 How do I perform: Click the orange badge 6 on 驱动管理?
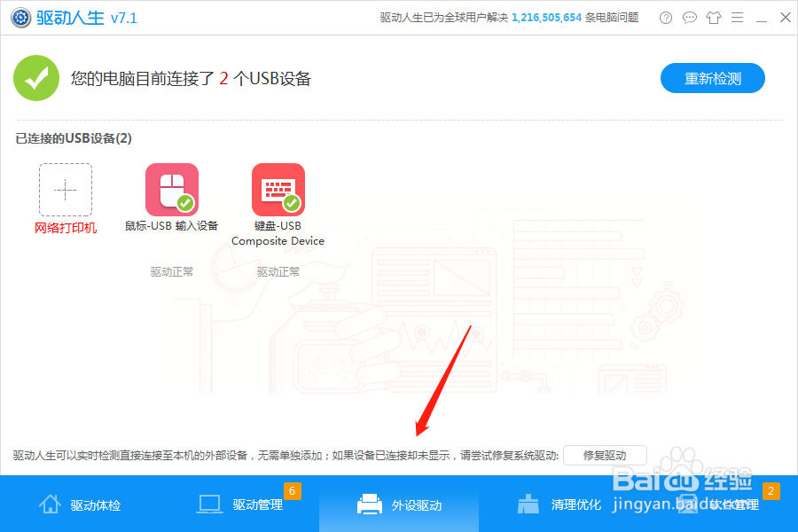pyautogui.click(x=292, y=490)
